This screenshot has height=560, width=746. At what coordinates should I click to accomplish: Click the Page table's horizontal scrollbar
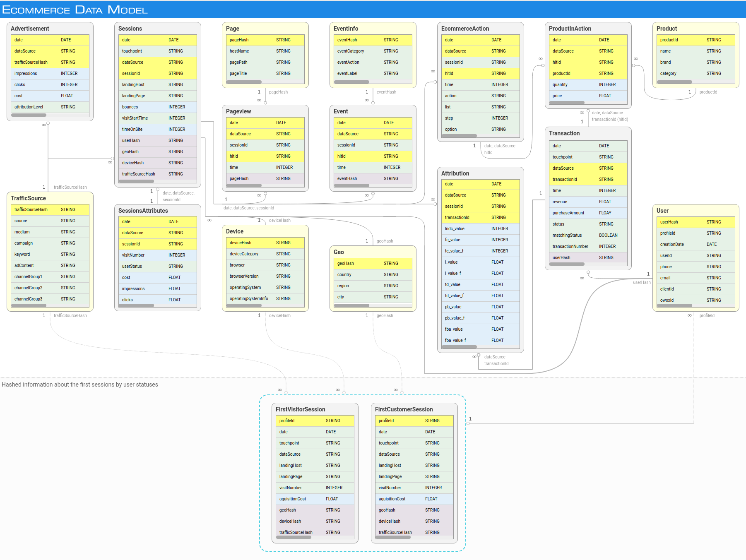pos(244,82)
